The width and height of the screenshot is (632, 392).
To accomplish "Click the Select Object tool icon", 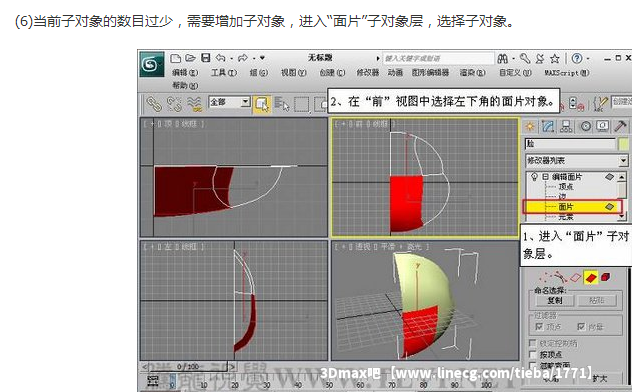I will (x=262, y=104).
